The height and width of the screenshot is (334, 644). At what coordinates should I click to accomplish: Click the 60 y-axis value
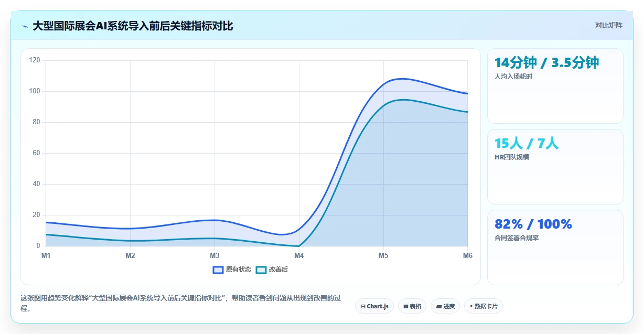(x=36, y=153)
